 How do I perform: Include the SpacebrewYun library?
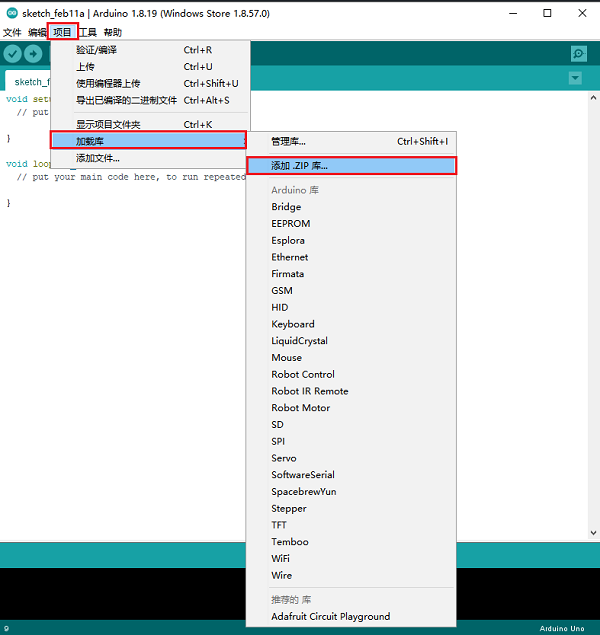pyautogui.click(x=351, y=492)
